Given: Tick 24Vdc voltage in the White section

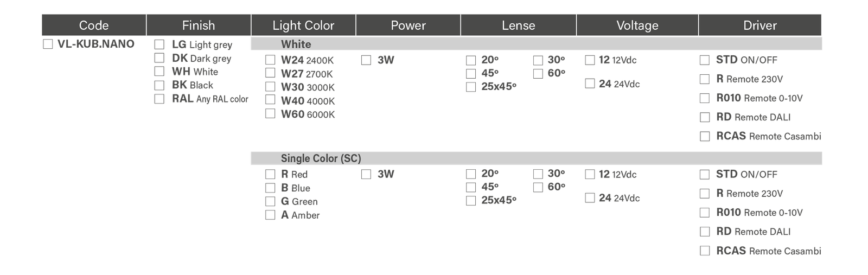Looking at the screenshot, I should pos(590,84).
